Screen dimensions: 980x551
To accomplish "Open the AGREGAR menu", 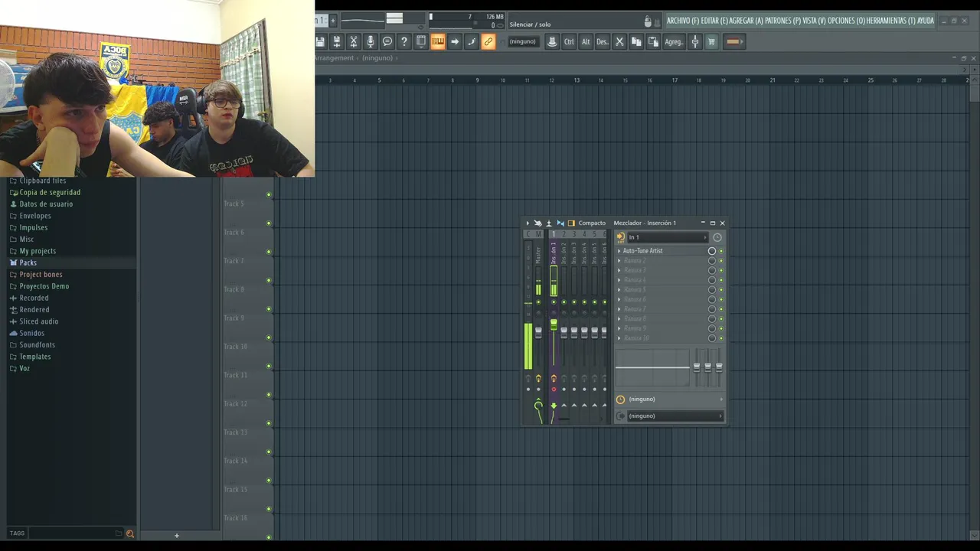I will 746,21.
